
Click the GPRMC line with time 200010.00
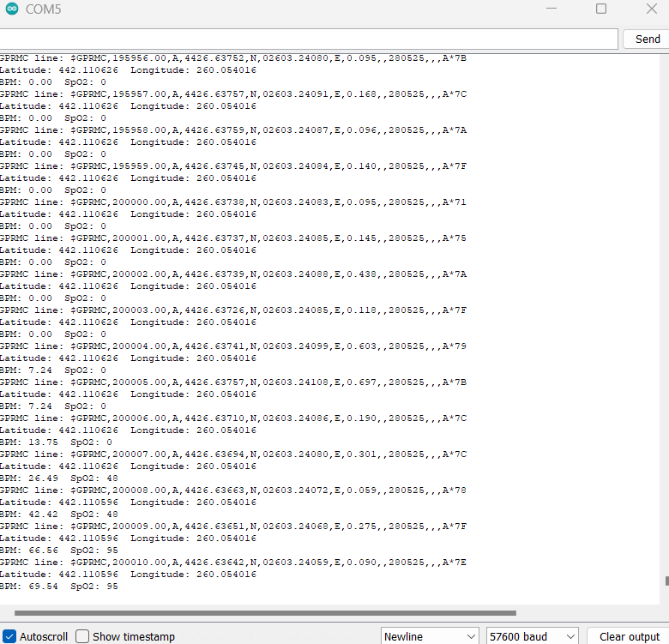[x=233, y=563]
